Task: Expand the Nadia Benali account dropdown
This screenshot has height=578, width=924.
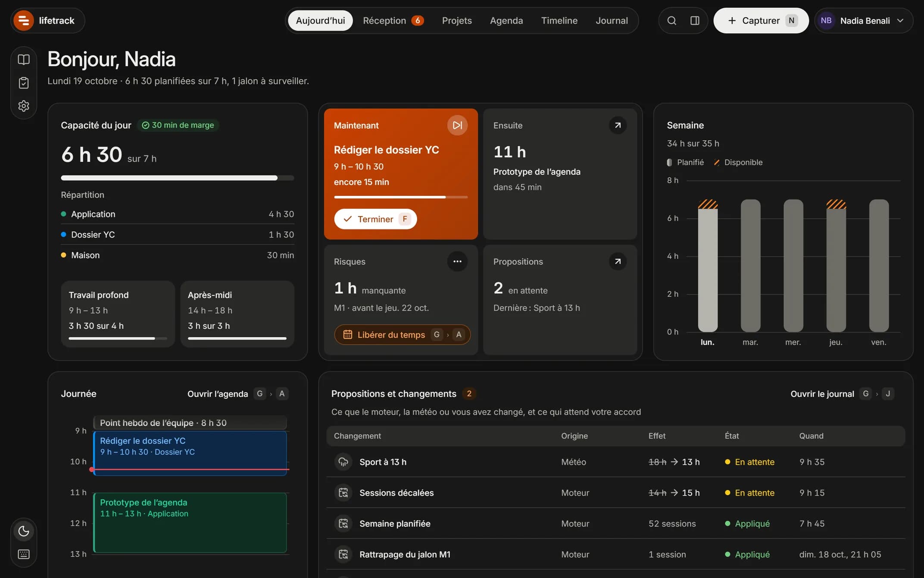Action: 864,21
